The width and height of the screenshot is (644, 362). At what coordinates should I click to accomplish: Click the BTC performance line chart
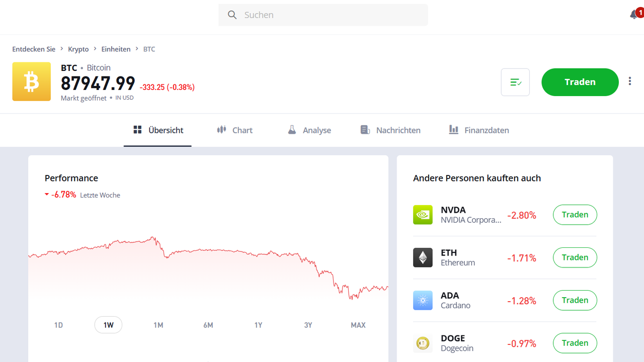[x=208, y=269]
